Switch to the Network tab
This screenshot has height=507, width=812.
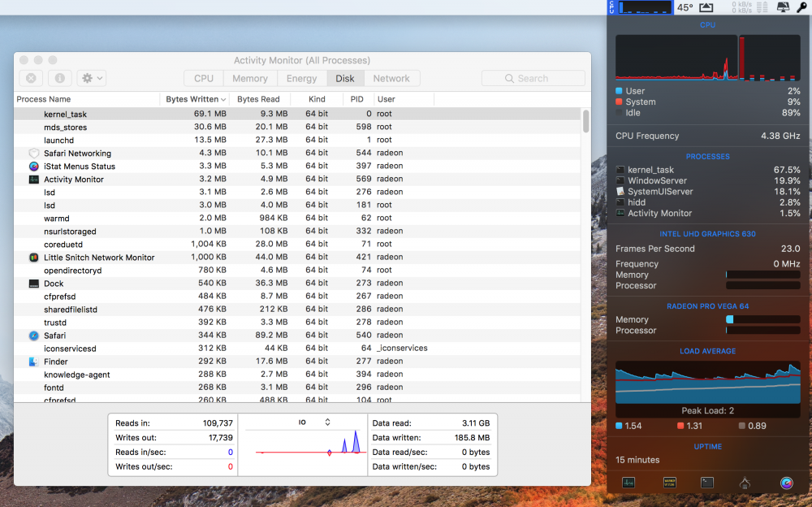tap(391, 78)
